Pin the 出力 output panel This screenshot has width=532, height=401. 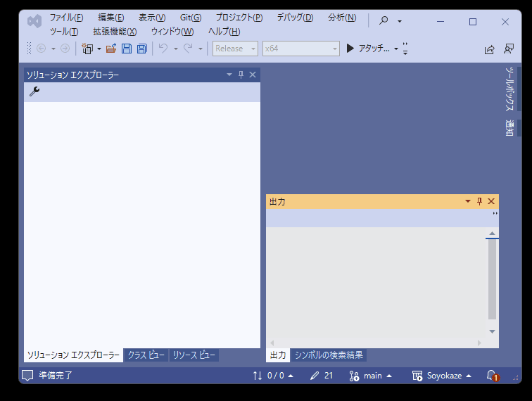pyautogui.click(x=479, y=201)
